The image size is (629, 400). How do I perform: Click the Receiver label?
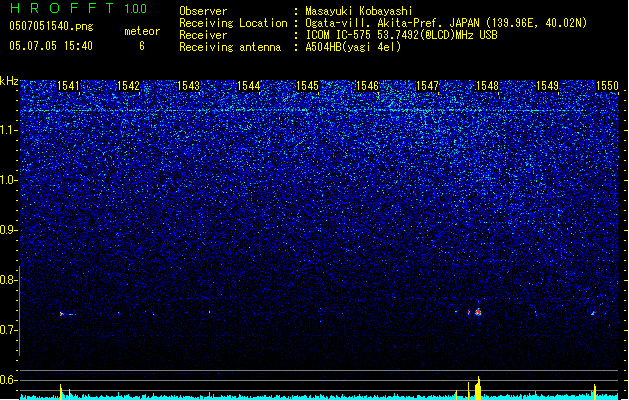203,35
